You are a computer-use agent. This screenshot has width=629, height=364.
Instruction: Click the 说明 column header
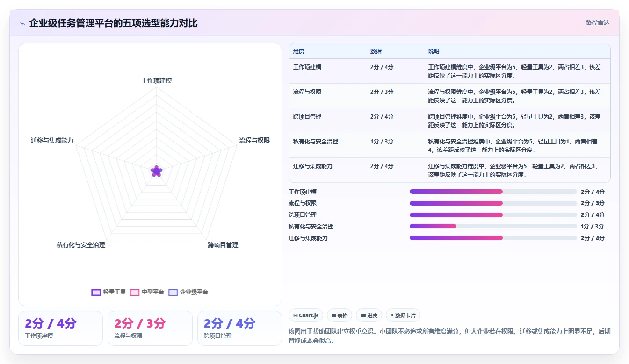[434, 51]
